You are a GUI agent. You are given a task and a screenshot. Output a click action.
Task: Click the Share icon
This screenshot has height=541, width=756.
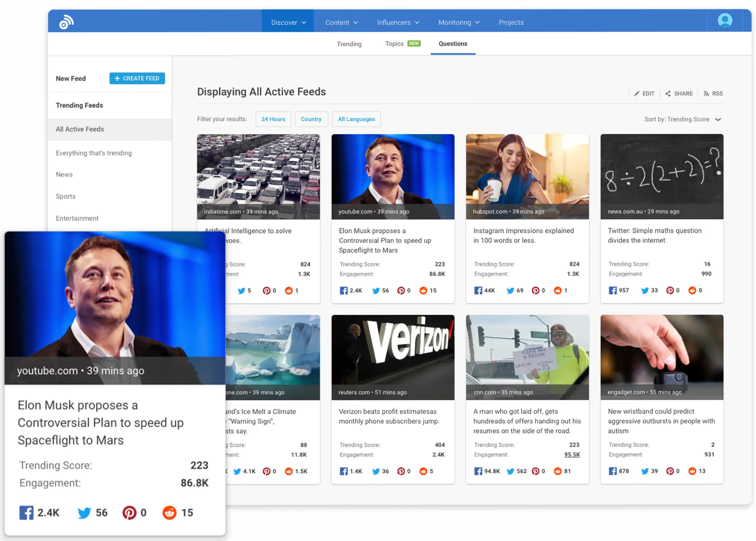click(667, 94)
